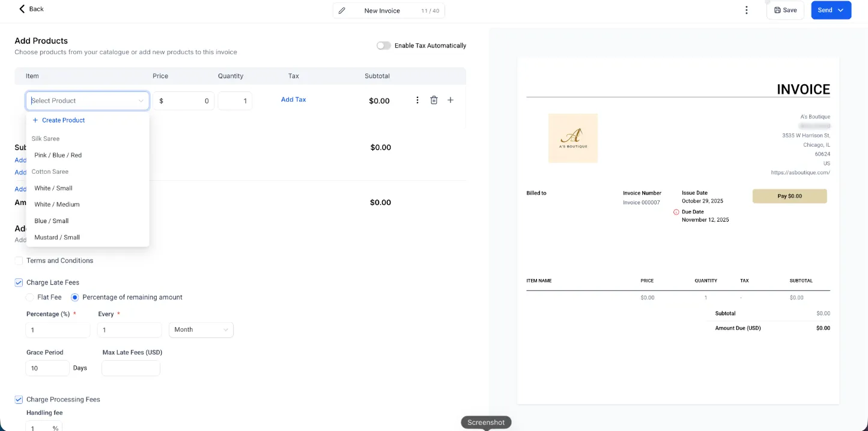Select Pink / Blue / Red option

pyautogui.click(x=88, y=155)
